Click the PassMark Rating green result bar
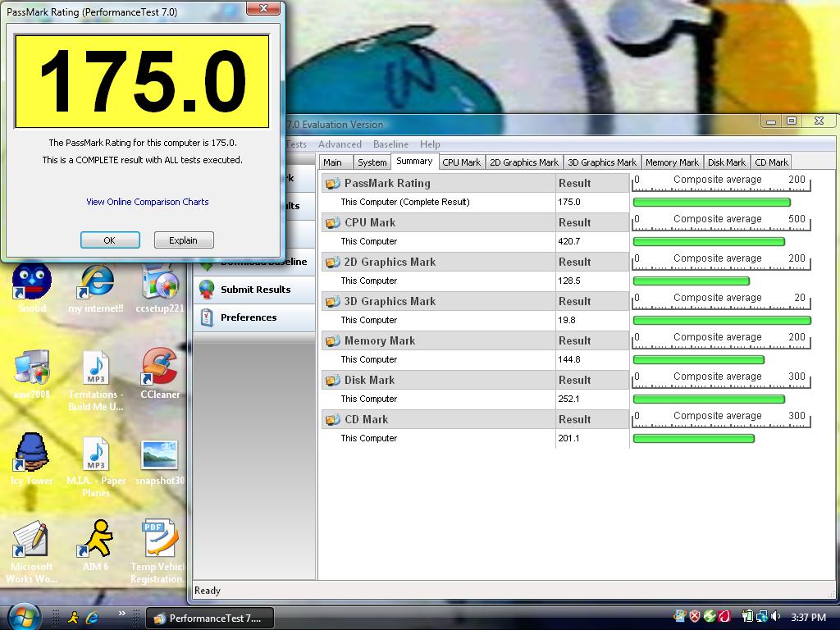 [712, 202]
